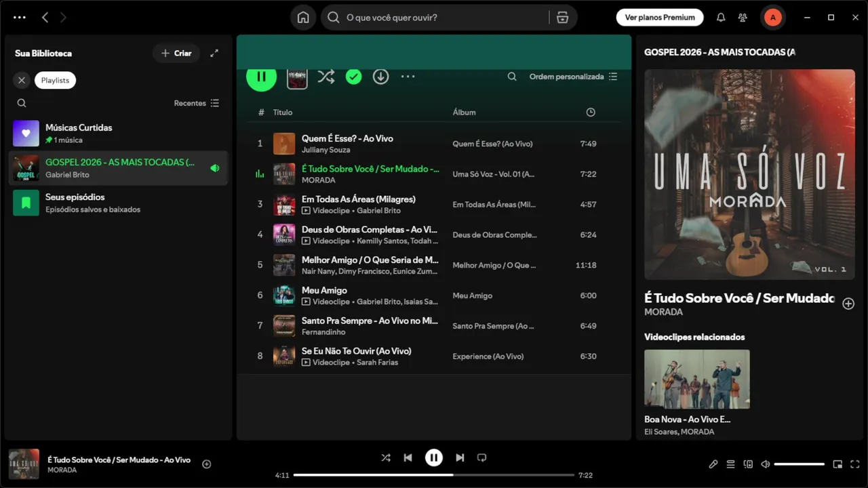Open the Home page icon

303,18
